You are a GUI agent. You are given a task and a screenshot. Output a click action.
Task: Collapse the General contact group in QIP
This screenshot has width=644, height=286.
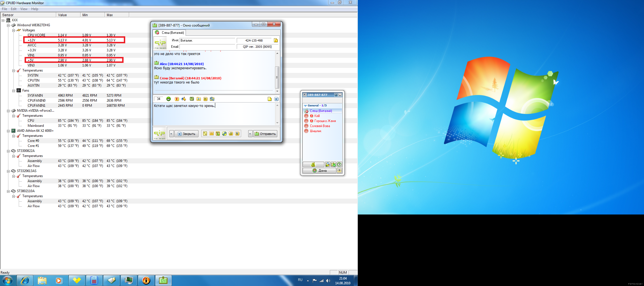click(x=305, y=106)
